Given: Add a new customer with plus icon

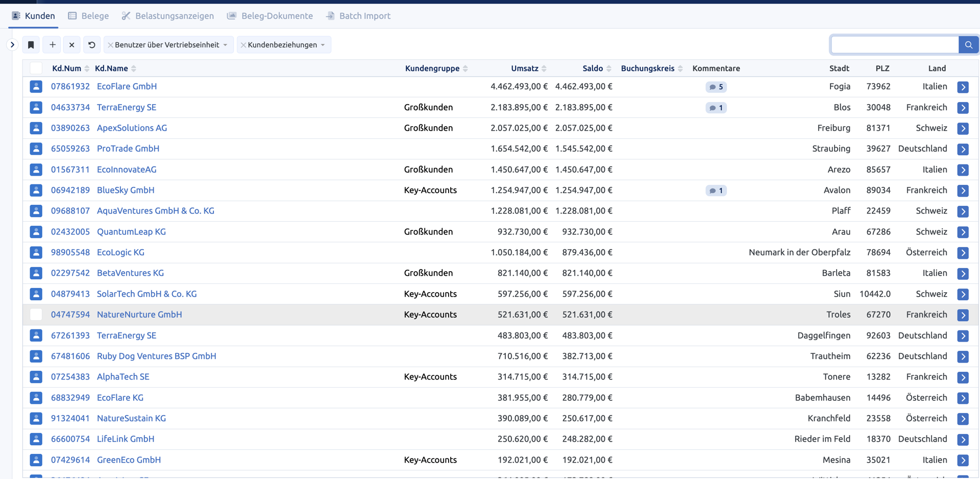Looking at the screenshot, I should click(52, 45).
